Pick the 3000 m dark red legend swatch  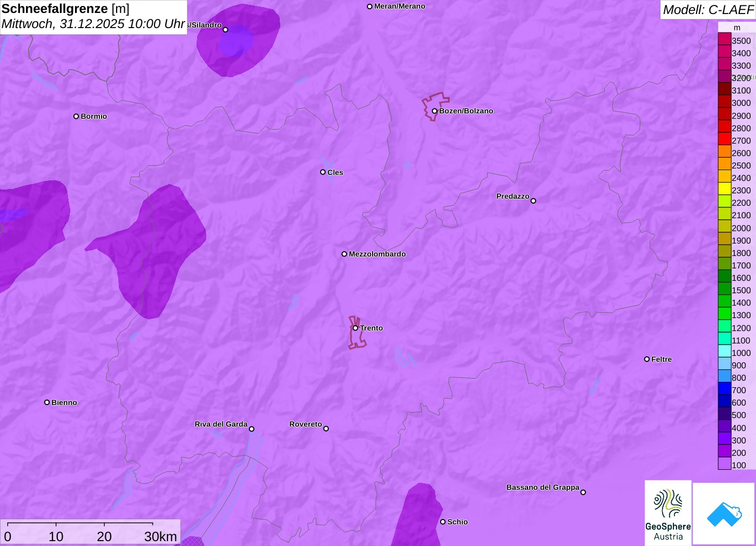coord(725,102)
